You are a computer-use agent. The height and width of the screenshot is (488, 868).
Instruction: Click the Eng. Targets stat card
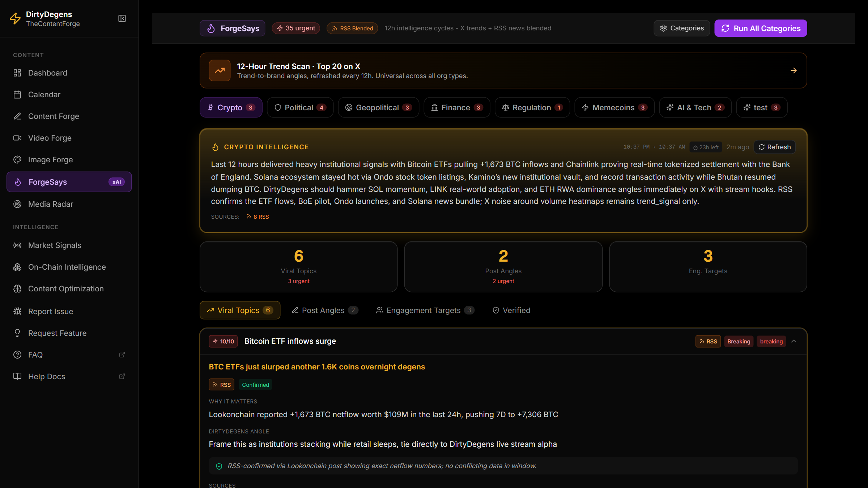pyautogui.click(x=708, y=267)
